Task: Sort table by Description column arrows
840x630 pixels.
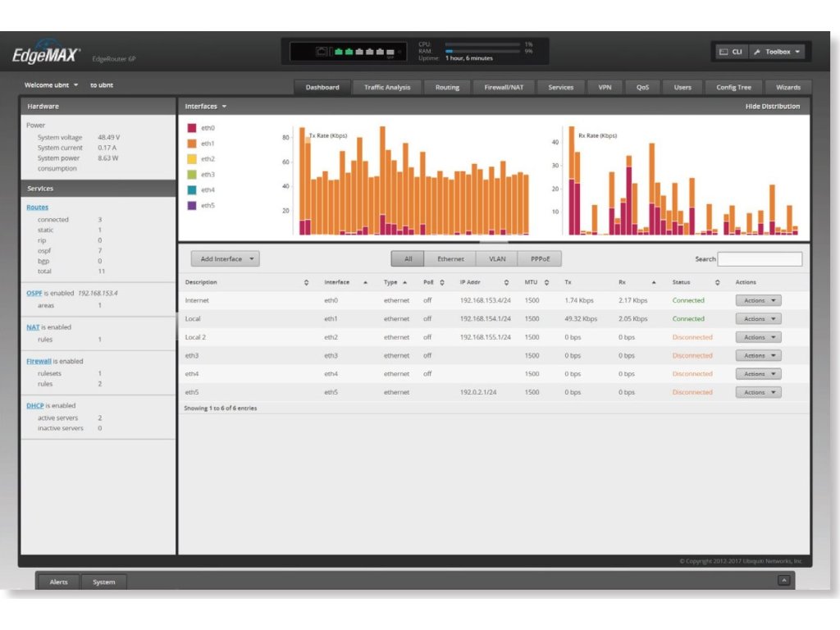Action: [306, 282]
